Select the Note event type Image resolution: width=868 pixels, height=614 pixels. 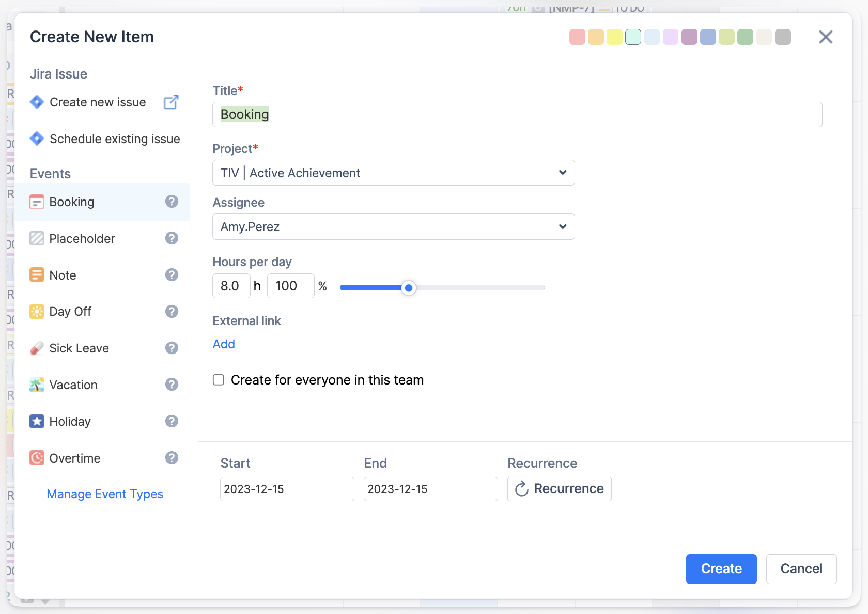(x=63, y=275)
